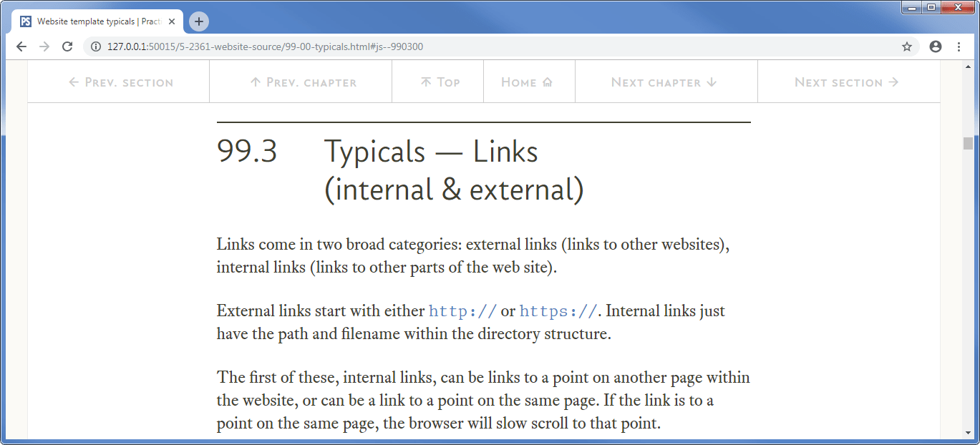Close the Website template typicals tab
Viewport: 980px width, 445px height.
point(172,21)
